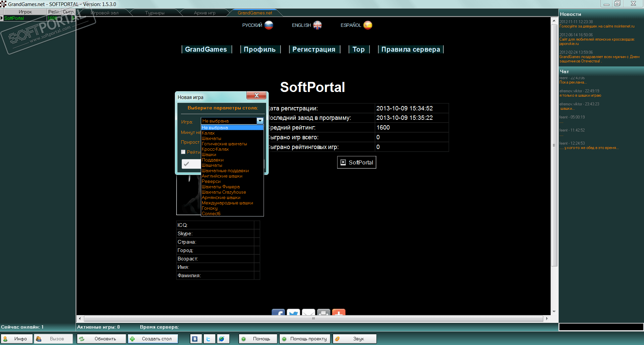Switch language to ESPAÑOL
The image size is (644, 345).
[351, 25]
